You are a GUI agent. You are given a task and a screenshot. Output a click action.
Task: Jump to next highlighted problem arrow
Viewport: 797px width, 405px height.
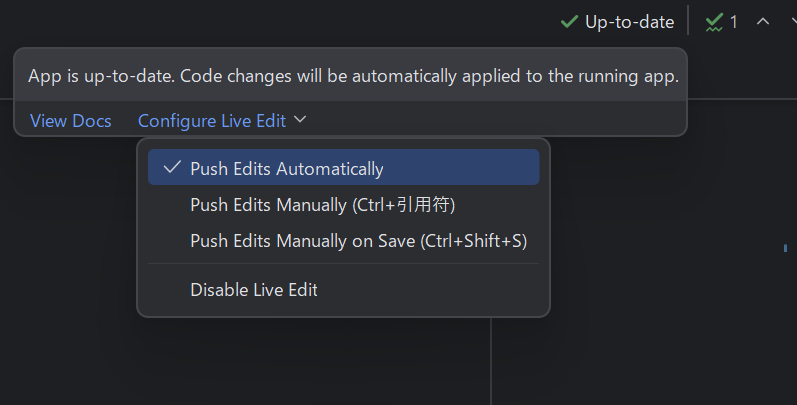point(794,21)
